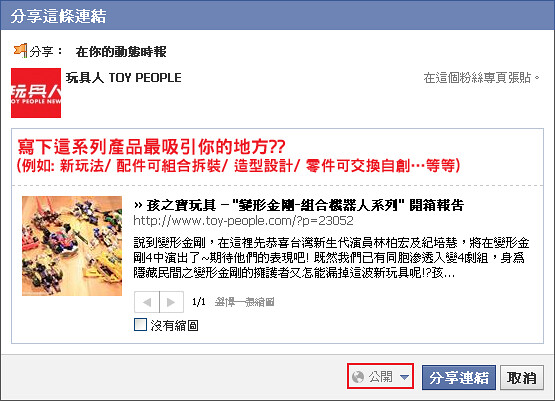The image size is (555, 401).
Task: Click the 分享連結 button
Action: 459,378
